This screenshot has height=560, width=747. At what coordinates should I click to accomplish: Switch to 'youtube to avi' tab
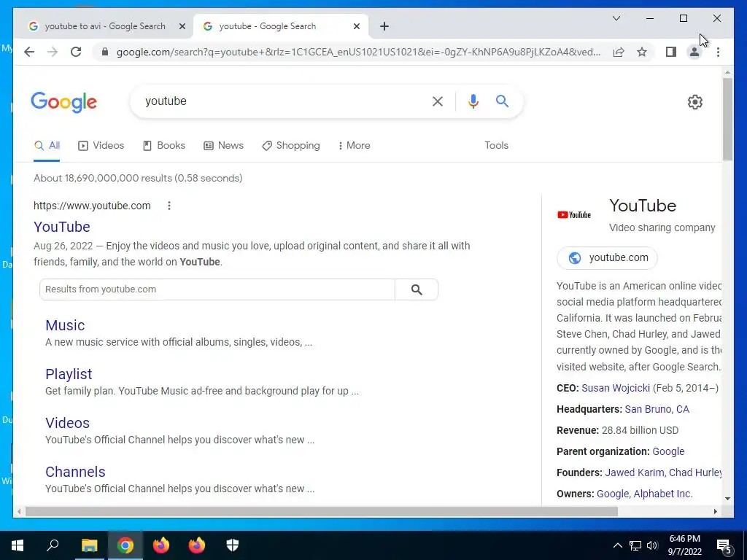click(x=104, y=26)
